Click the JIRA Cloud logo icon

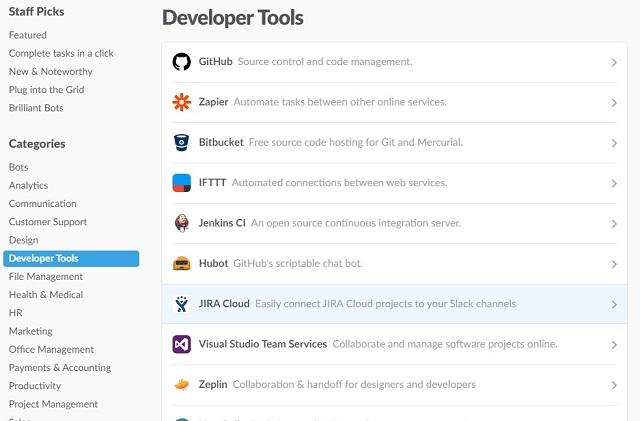click(x=182, y=304)
